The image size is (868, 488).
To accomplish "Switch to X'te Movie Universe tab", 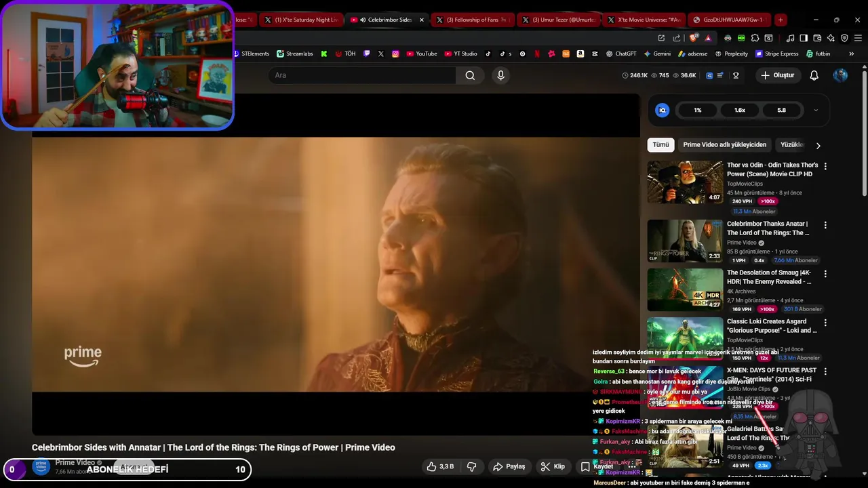I will pyautogui.click(x=644, y=20).
